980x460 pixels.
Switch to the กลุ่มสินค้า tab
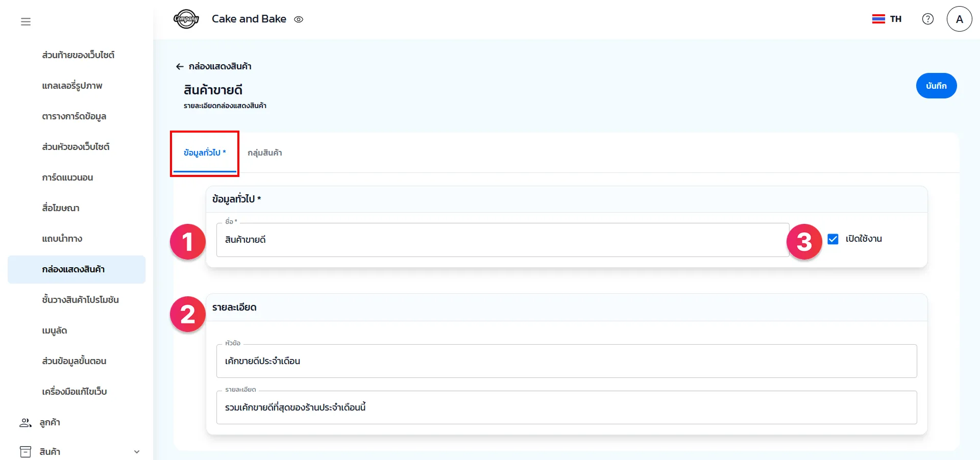pyautogui.click(x=264, y=152)
